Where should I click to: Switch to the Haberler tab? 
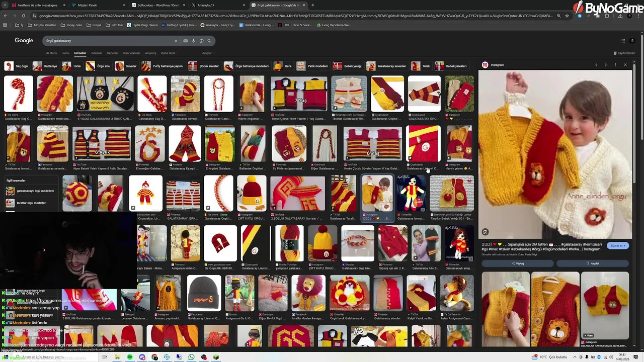[112, 53]
